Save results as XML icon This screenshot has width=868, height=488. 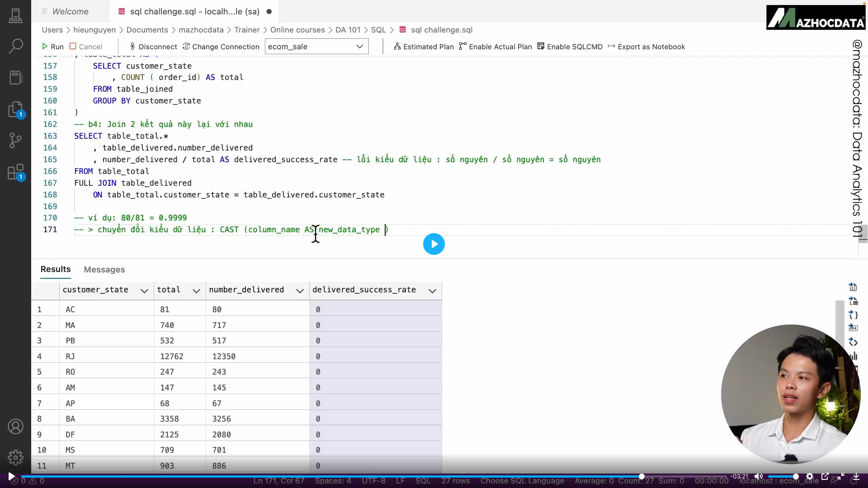(853, 342)
